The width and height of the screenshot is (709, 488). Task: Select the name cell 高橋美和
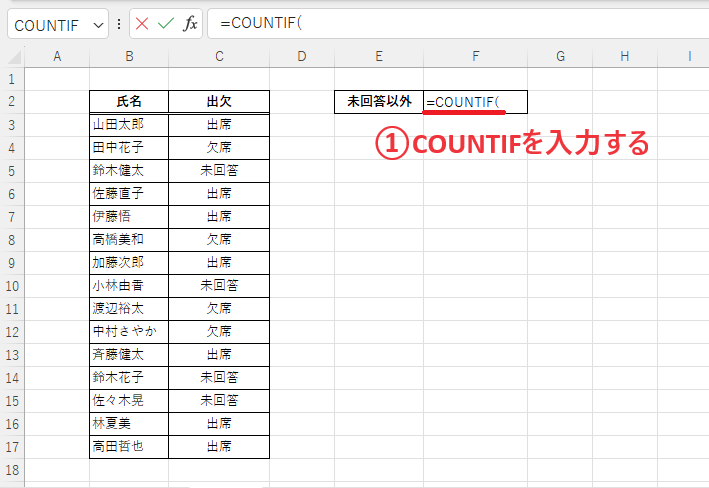coord(129,240)
